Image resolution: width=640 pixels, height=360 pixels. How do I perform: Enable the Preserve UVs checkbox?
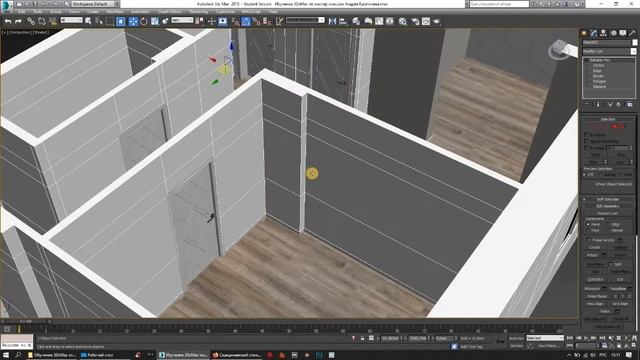pos(589,240)
